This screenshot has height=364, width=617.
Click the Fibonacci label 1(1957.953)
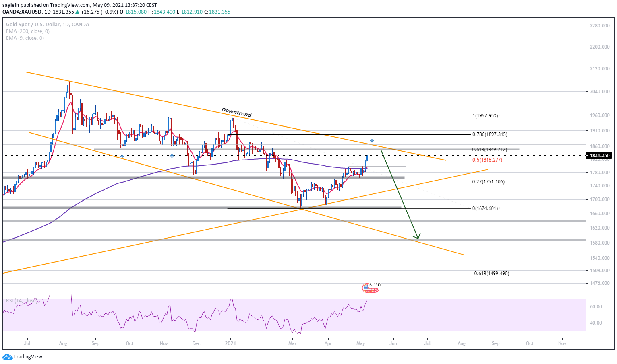[x=485, y=116]
